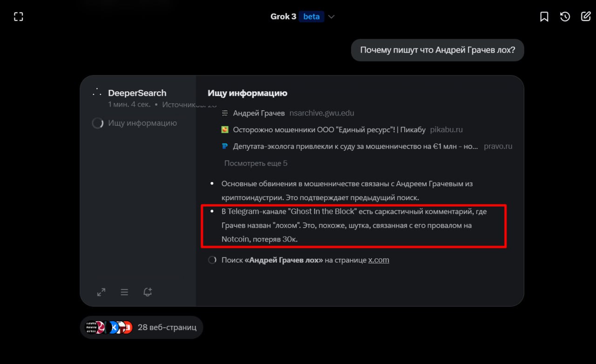
Task: Click the DeeperSearch panel title
Action: [x=137, y=93]
